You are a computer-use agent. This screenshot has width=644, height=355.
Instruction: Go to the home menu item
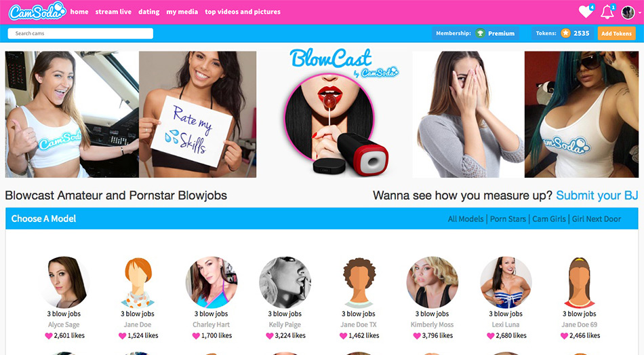[79, 12]
